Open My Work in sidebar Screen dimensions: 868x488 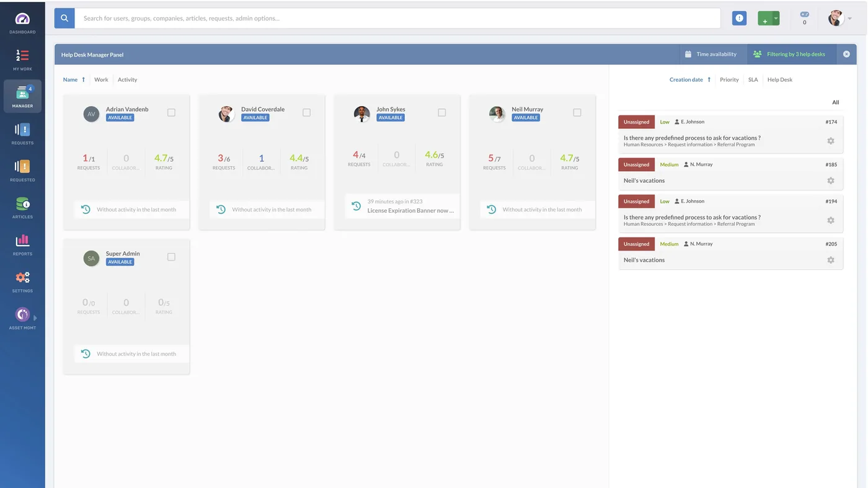(22, 60)
